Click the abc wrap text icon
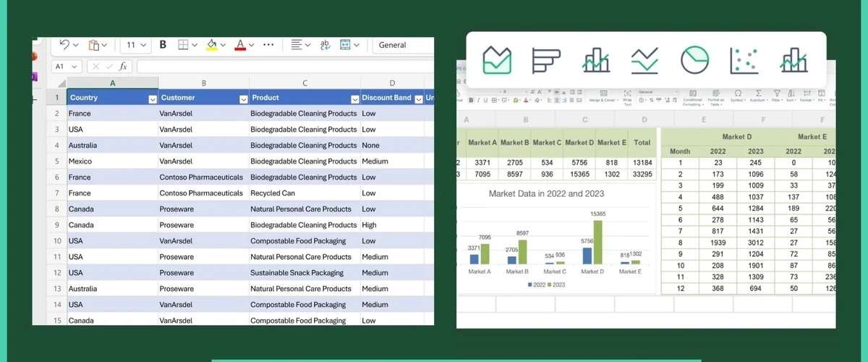 click(x=325, y=45)
